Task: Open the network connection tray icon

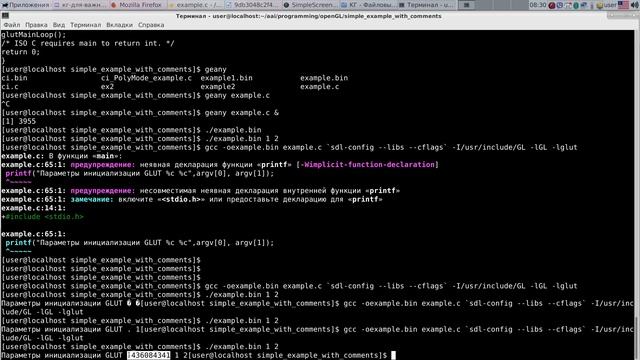Action: pyautogui.click(x=583, y=5)
